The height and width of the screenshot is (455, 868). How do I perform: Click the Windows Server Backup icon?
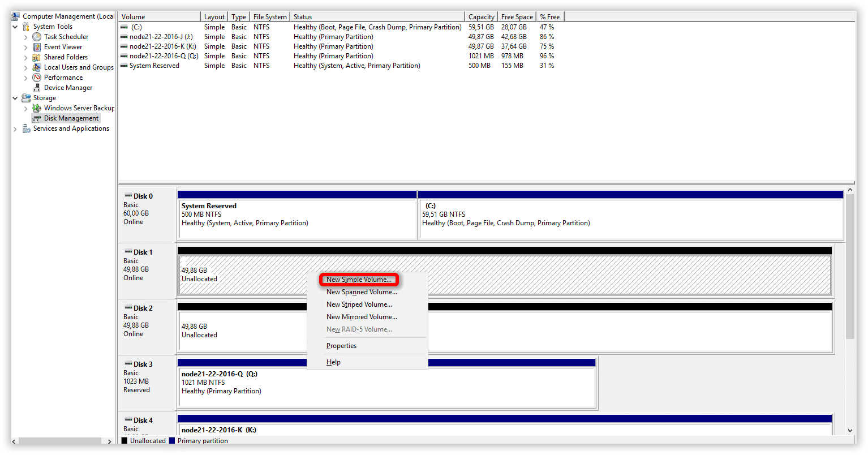(x=37, y=108)
